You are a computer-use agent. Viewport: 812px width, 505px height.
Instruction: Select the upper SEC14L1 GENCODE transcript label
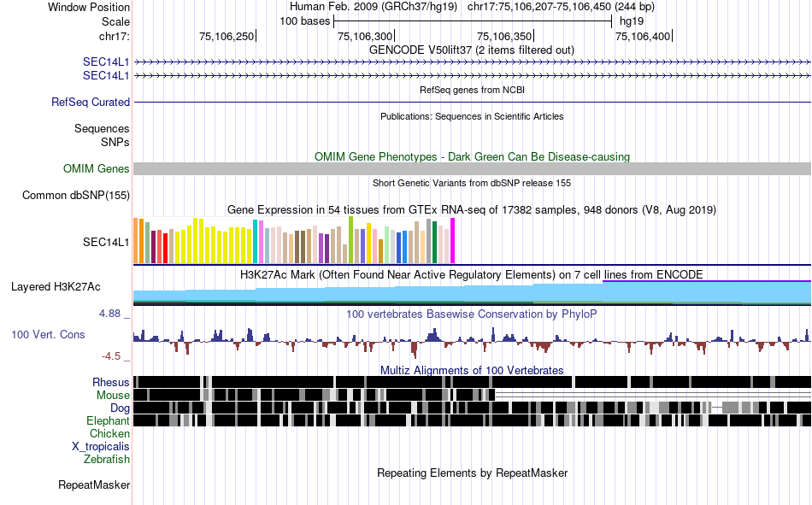click(x=106, y=62)
